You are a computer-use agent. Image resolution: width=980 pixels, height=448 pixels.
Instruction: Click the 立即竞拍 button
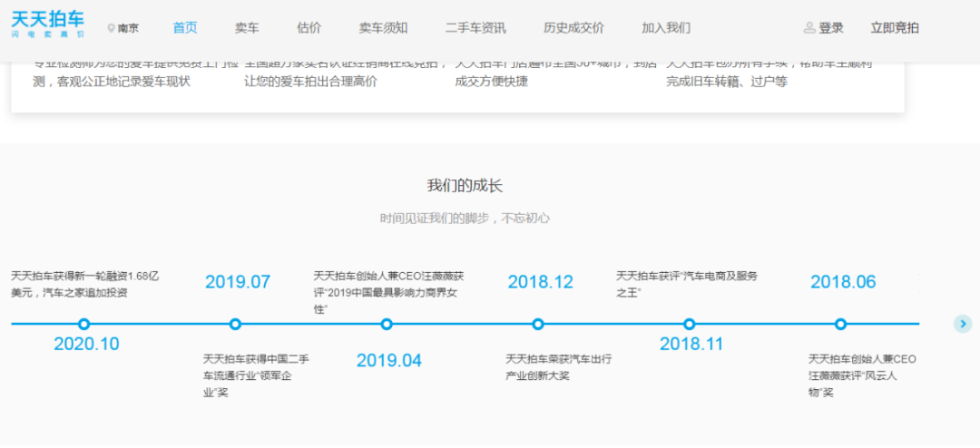(895, 28)
